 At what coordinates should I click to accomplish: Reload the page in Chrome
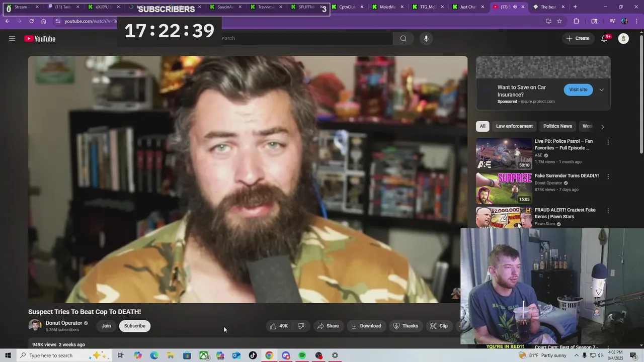pos(31,21)
